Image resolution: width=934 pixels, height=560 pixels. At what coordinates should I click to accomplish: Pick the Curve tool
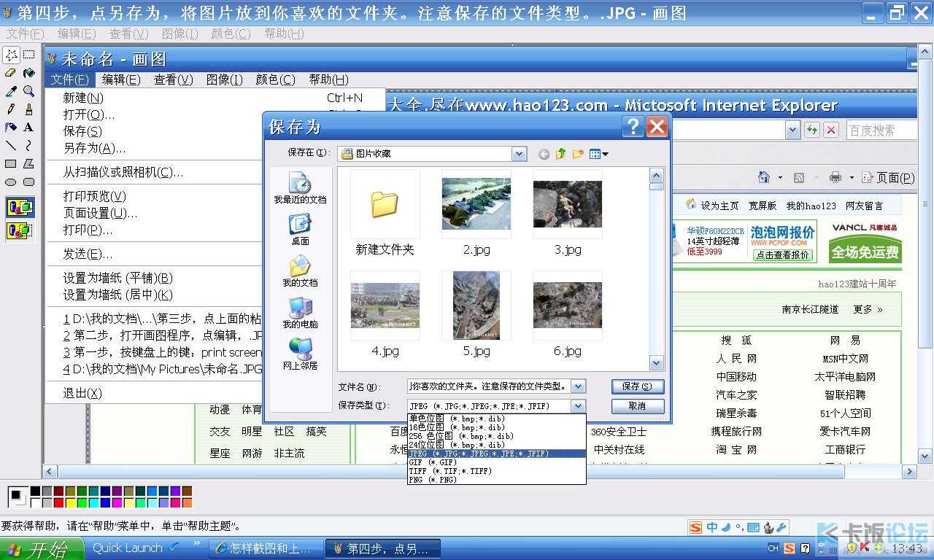click(x=28, y=146)
